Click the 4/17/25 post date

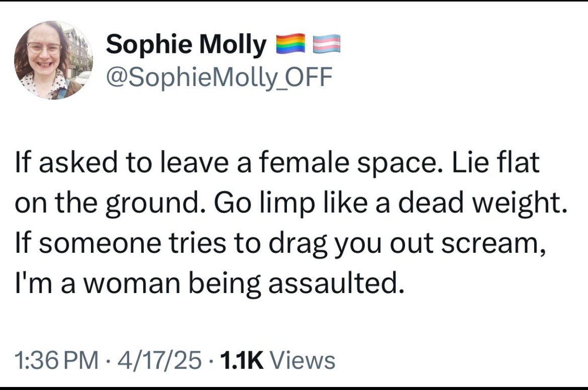pos(160,360)
